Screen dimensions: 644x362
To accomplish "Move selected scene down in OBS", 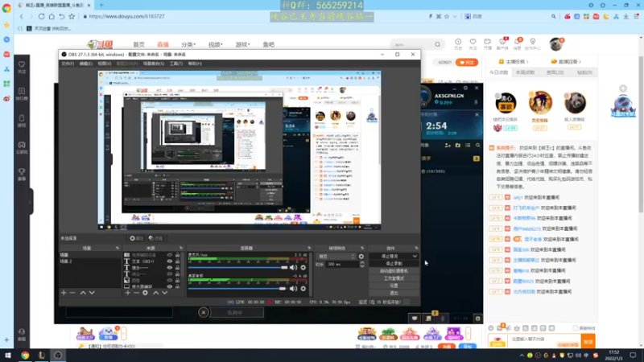I will coord(92,293).
